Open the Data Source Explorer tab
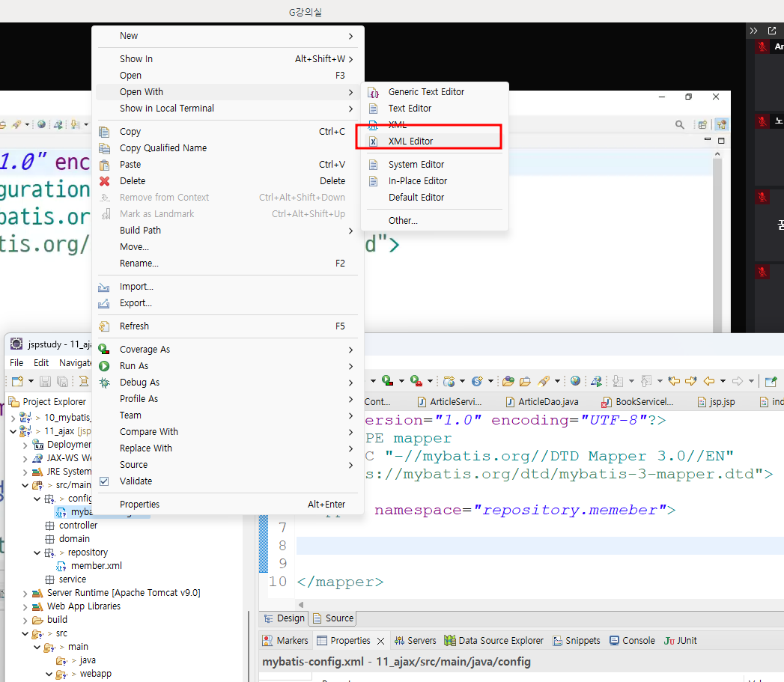The width and height of the screenshot is (784, 682). click(493, 641)
